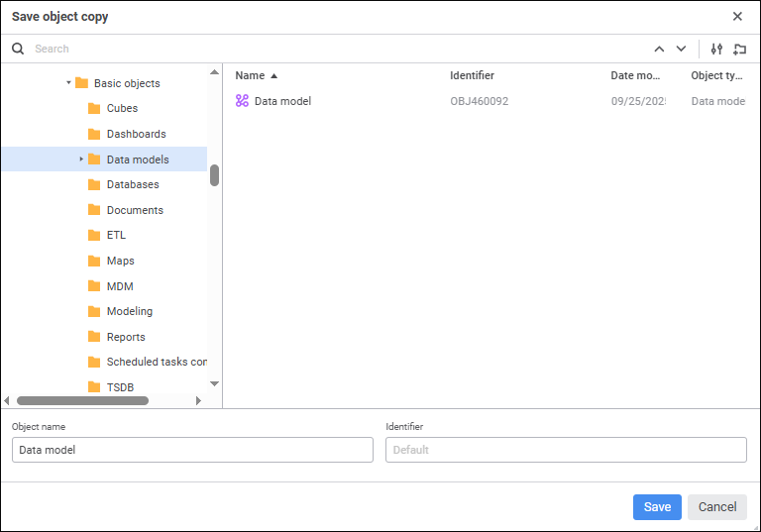Sort list by the Name column
The image size is (761, 532).
pos(250,75)
